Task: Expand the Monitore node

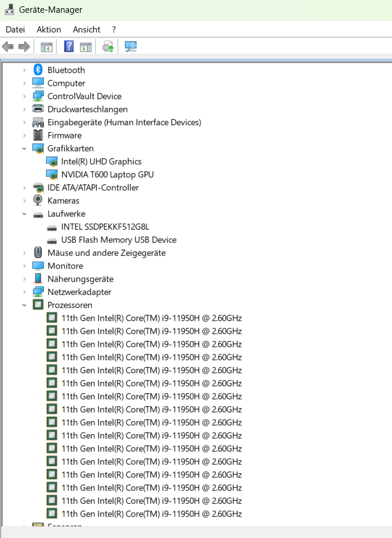Action: coord(24,266)
